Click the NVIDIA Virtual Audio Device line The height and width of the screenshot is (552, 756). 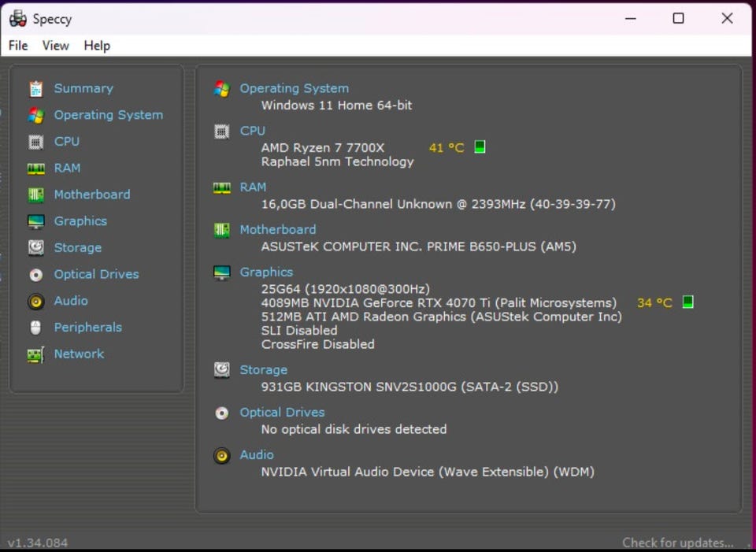tap(428, 472)
